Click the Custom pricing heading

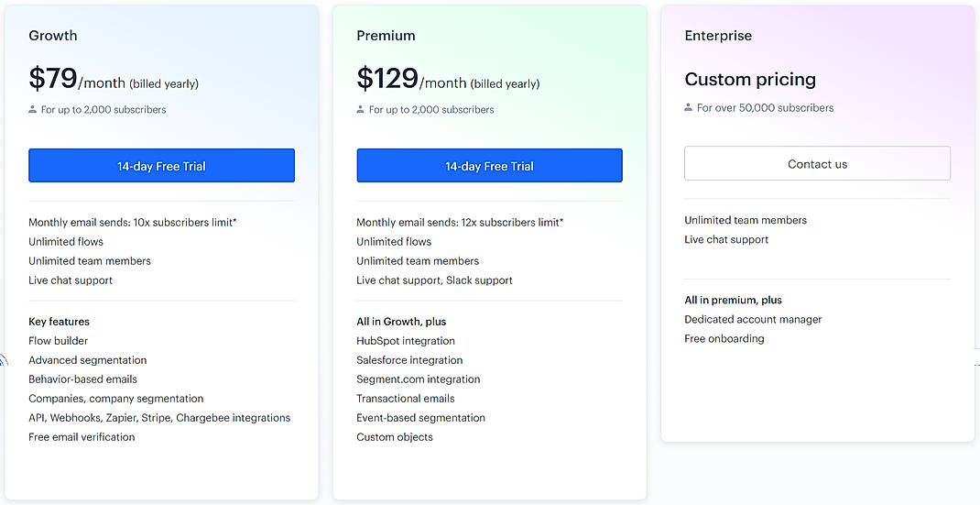(750, 80)
